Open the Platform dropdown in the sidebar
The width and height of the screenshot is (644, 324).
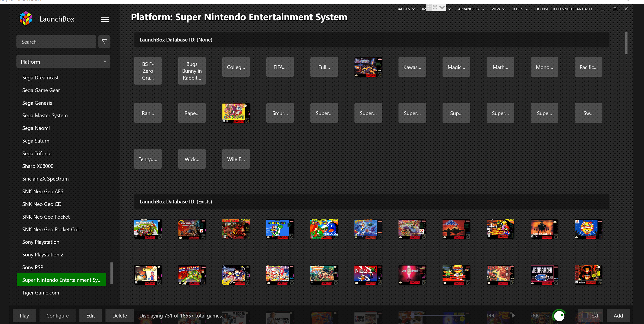(x=63, y=62)
